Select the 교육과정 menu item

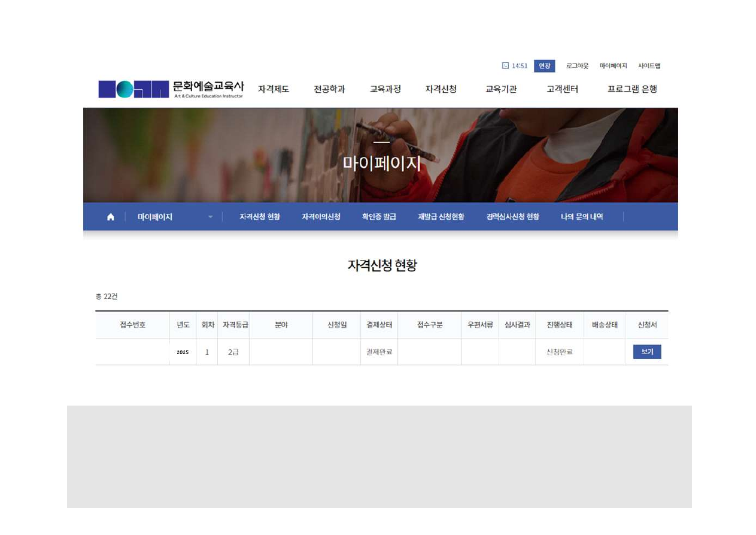tap(385, 89)
